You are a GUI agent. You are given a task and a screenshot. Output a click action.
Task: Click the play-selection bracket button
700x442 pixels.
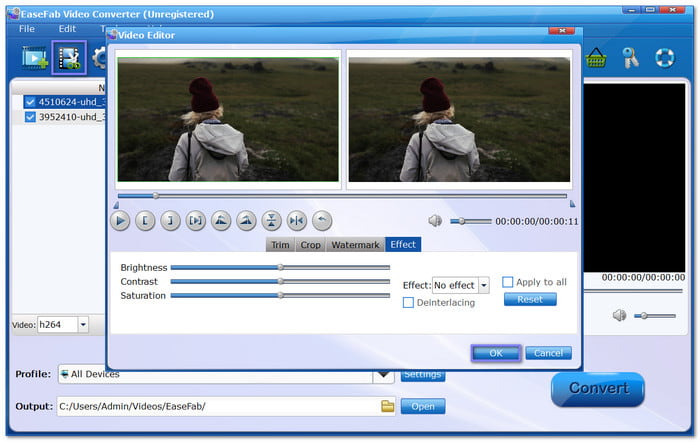pos(196,221)
